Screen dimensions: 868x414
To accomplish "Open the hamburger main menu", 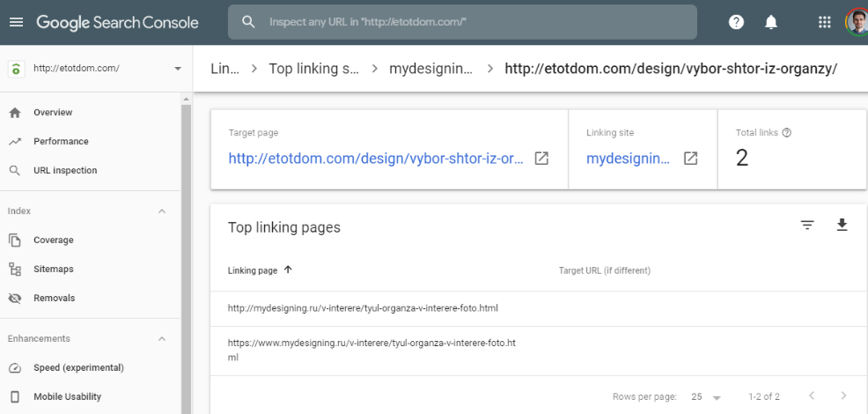I will [x=16, y=22].
